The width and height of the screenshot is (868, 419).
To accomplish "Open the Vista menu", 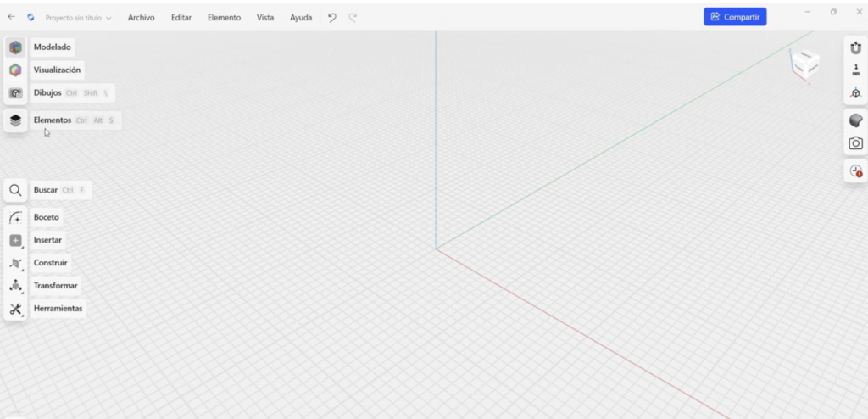I will 265,17.
